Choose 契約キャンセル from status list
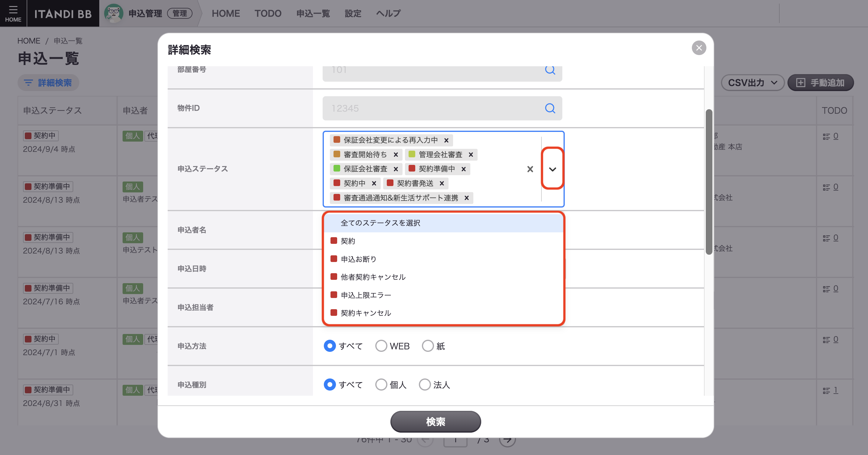 pos(443,313)
